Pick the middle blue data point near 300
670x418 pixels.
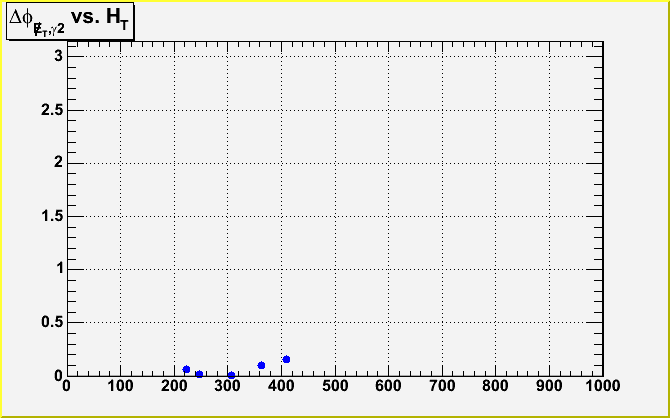(231, 375)
